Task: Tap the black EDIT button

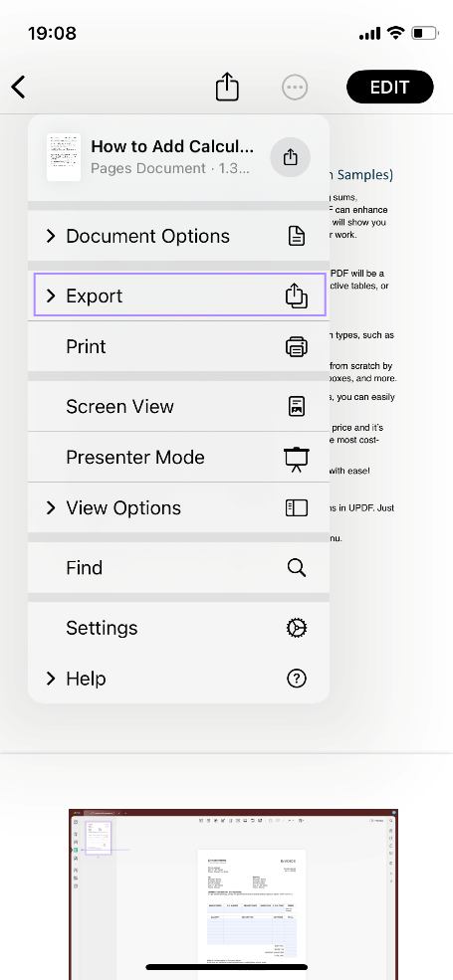Action: pos(390,87)
